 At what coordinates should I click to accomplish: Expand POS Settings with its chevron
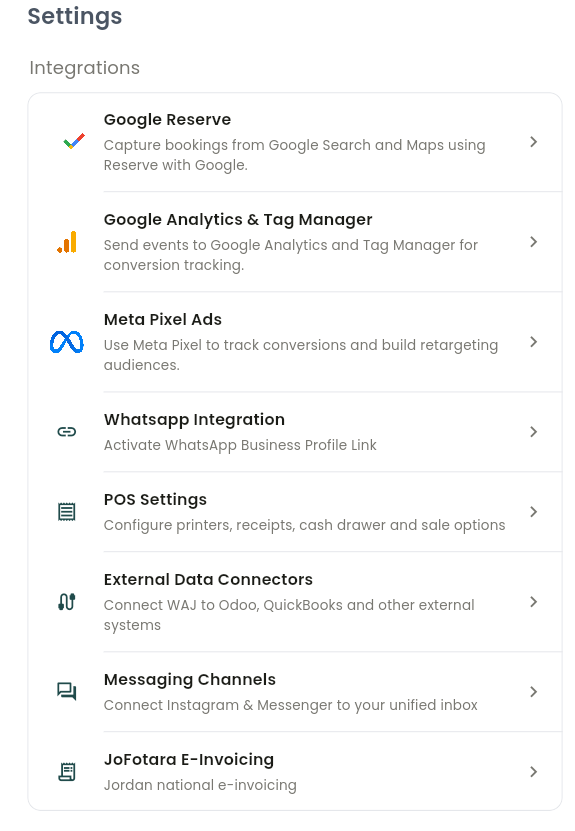(x=534, y=512)
